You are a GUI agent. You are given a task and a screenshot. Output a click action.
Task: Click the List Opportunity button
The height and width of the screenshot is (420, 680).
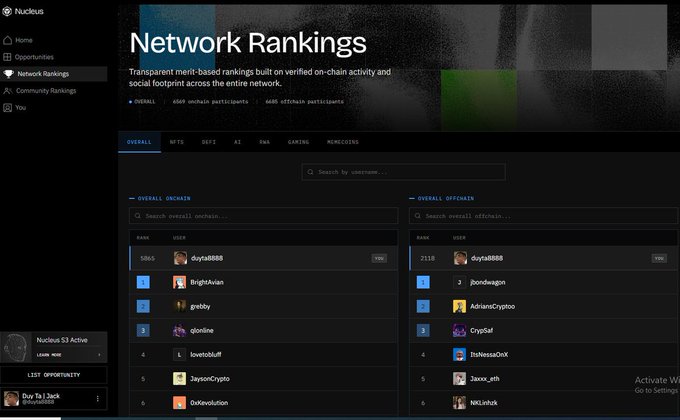coord(54,375)
